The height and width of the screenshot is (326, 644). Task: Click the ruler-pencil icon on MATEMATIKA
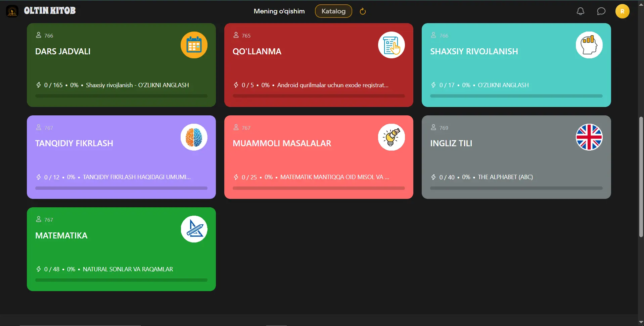194,229
